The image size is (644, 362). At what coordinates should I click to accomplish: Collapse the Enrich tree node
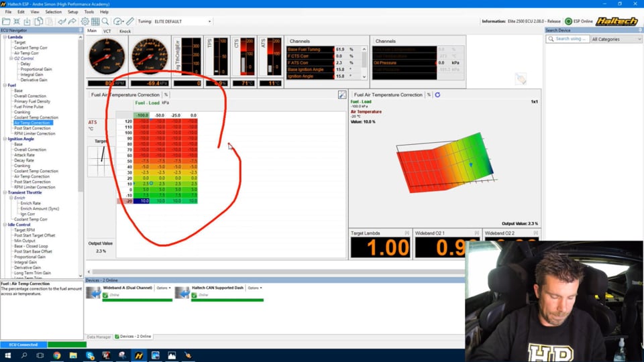point(11,198)
